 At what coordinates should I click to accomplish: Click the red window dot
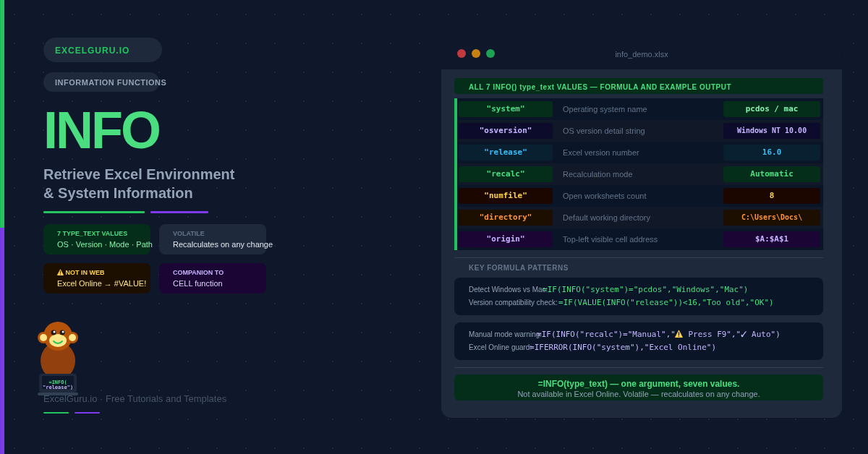click(461, 53)
